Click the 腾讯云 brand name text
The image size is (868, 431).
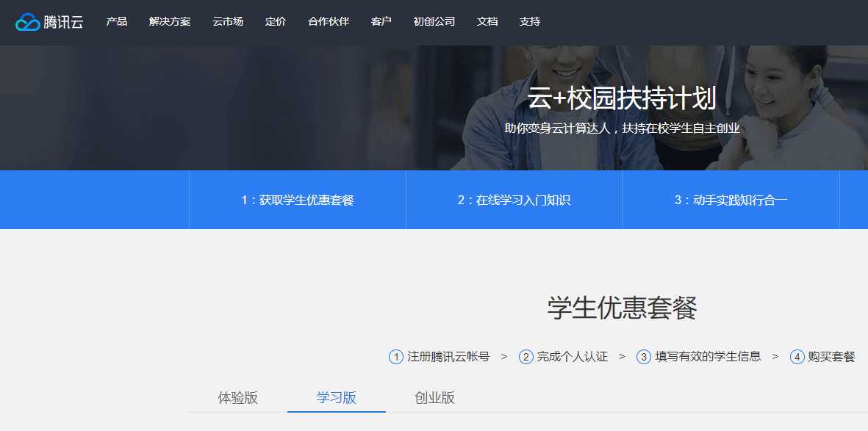[x=64, y=22]
